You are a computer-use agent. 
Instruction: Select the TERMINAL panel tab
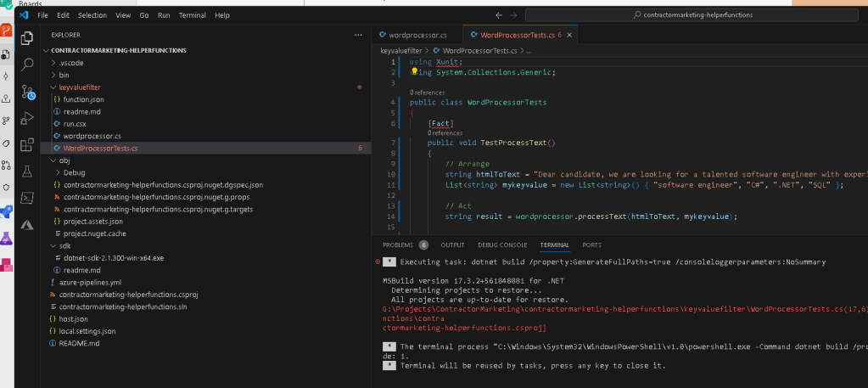(555, 245)
